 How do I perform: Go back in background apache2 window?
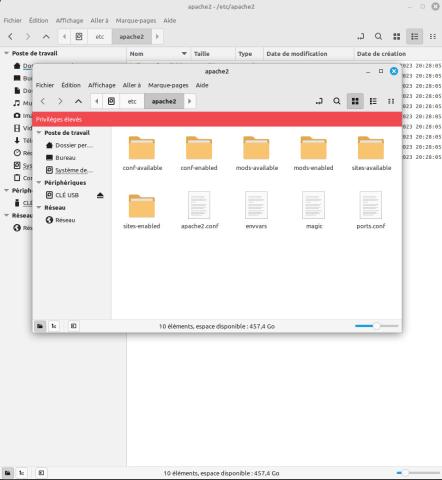[x=11, y=36]
